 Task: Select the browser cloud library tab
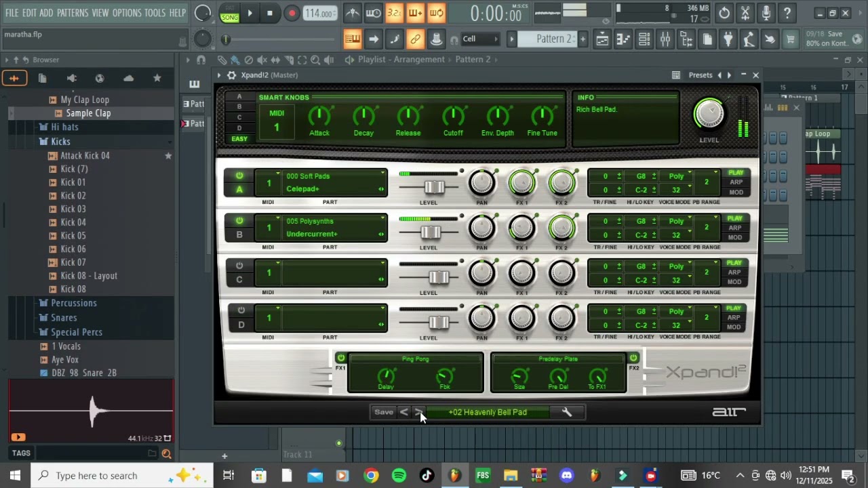[128, 79]
